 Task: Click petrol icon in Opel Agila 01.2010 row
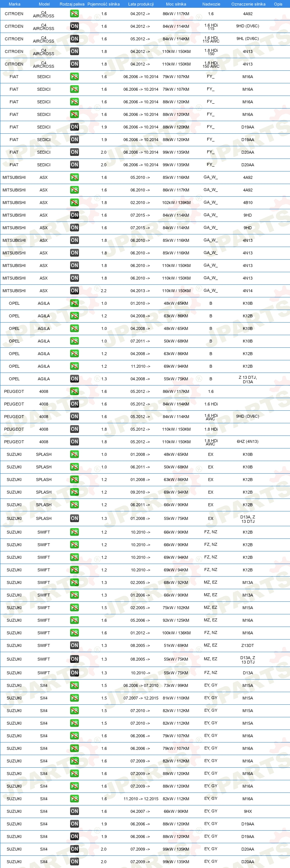click(75, 303)
